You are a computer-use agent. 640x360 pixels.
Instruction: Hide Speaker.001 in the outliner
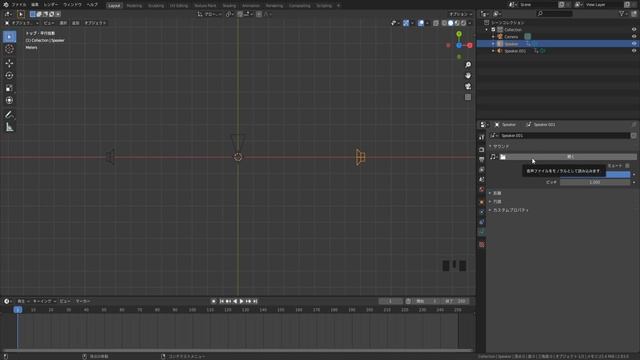[634, 51]
